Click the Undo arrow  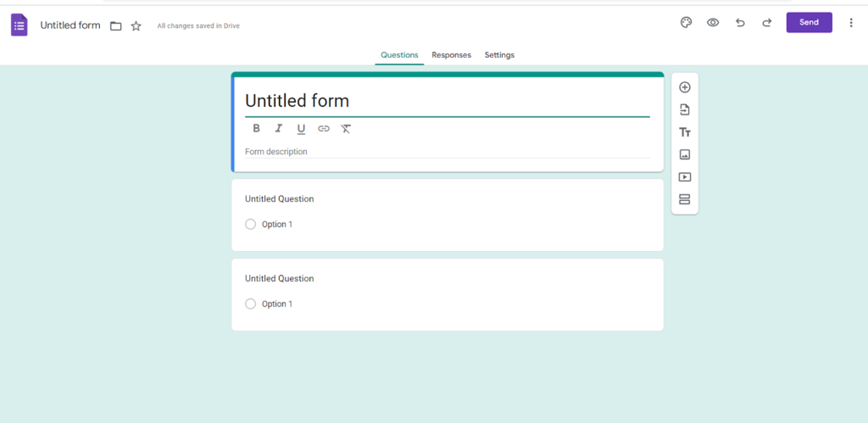(740, 23)
